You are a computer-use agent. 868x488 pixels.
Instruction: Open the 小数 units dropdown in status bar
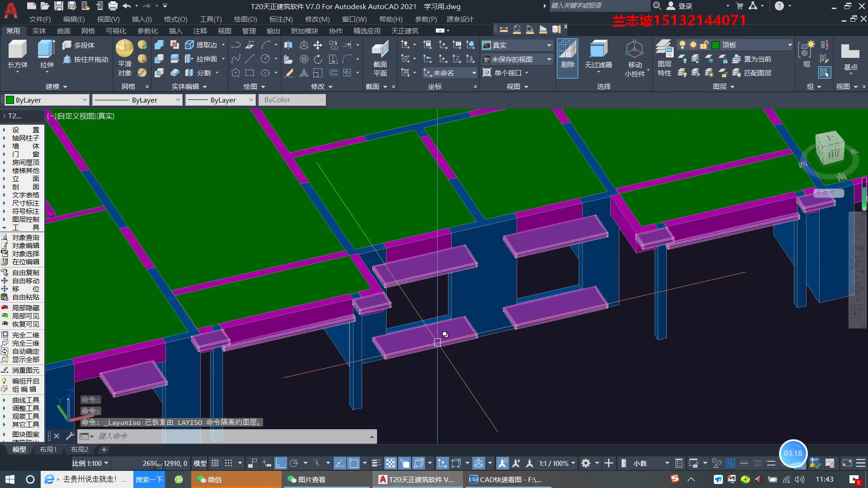pyautogui.click(x=651, y=463)
